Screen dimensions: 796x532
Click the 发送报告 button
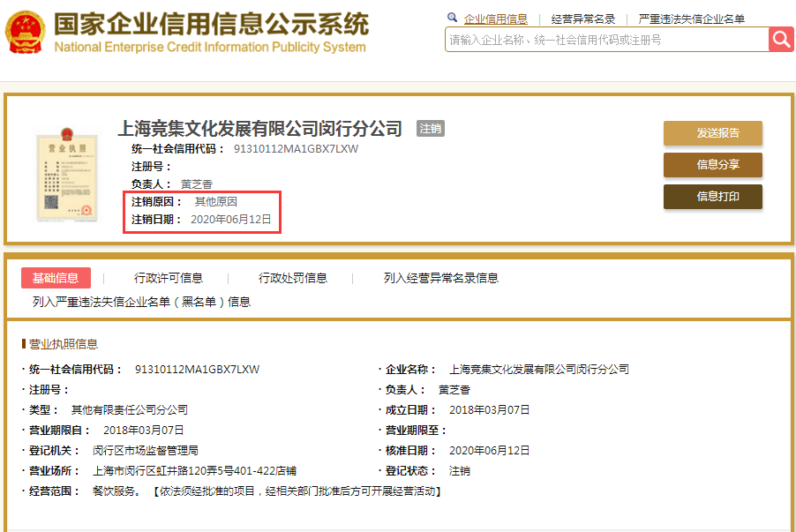point(713,133)
